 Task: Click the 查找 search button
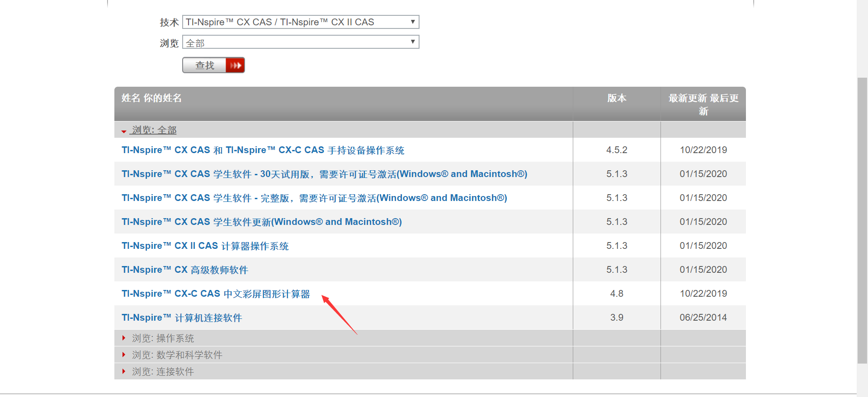click(x=213, y=65)
